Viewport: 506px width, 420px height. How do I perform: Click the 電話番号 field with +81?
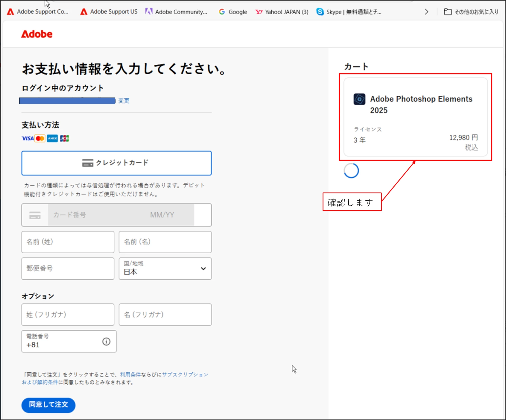(x=69, y=341)
